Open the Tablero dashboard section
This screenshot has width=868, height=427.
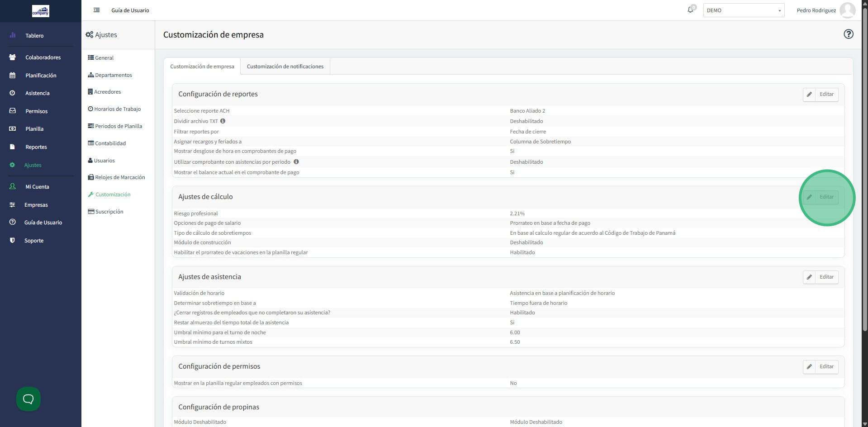34,36
